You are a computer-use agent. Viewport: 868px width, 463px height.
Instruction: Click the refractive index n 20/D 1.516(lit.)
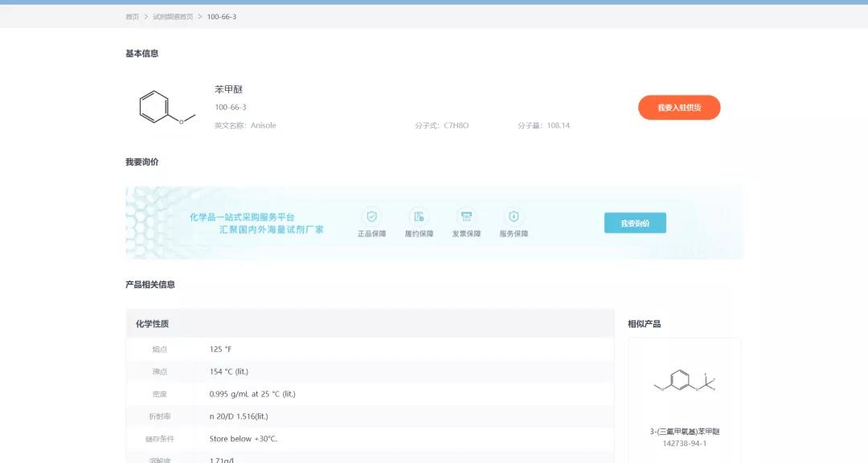(x=239, y=416)
